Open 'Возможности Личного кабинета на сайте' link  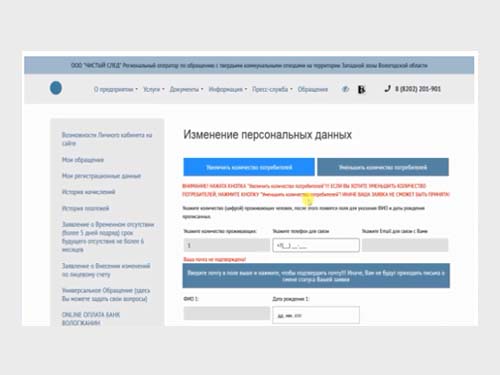pos(107,139)
